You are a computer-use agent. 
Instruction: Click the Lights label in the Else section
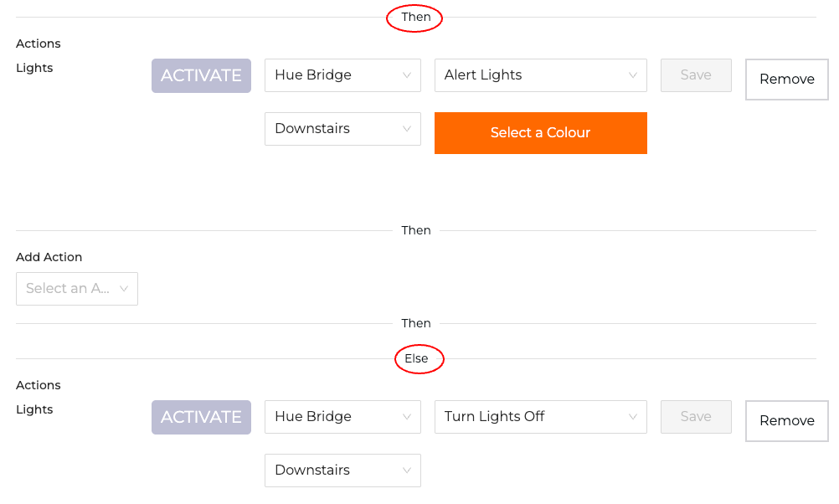[x=34, y=409]
